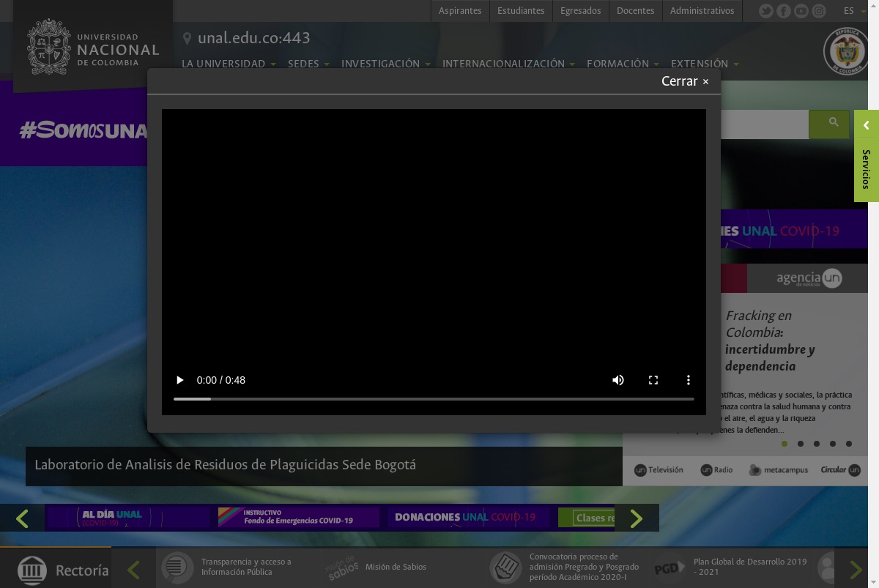Play the video in the popup
879x588 pixels.
pyautogui.click(x=179, y=380)
